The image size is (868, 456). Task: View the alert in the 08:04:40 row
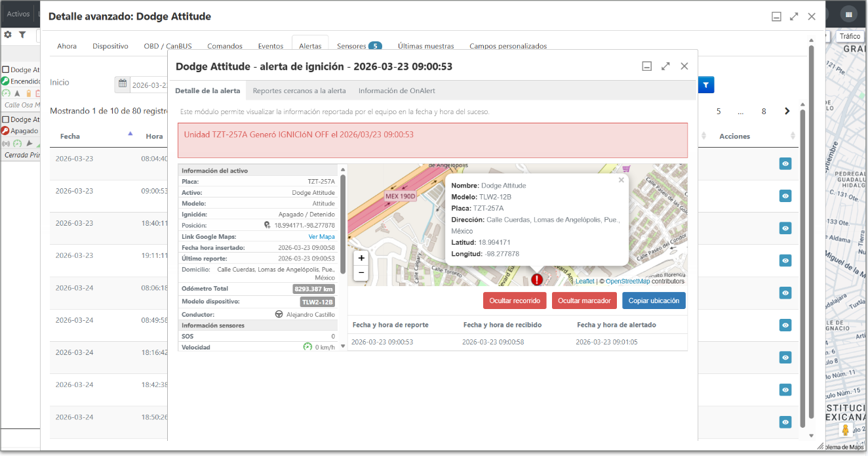pos(785,163)
